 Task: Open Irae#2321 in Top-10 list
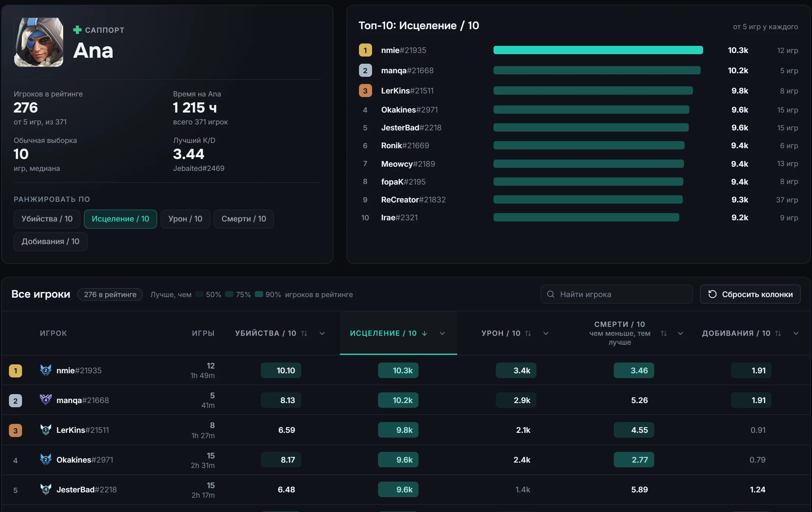tap(399, 218)
